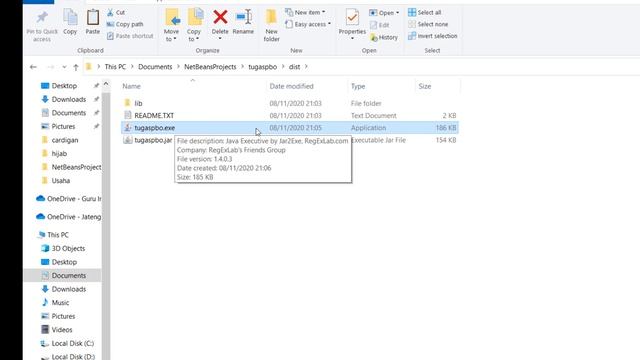Open OneDrive - Jateng in sidebar
640x360 pixels.
[74, 217]
